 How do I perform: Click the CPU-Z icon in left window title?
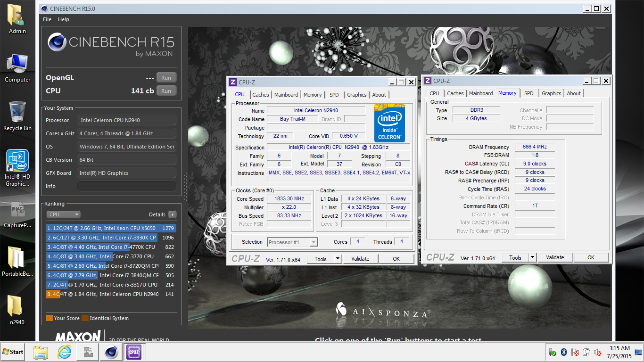(x=233, y=82)
